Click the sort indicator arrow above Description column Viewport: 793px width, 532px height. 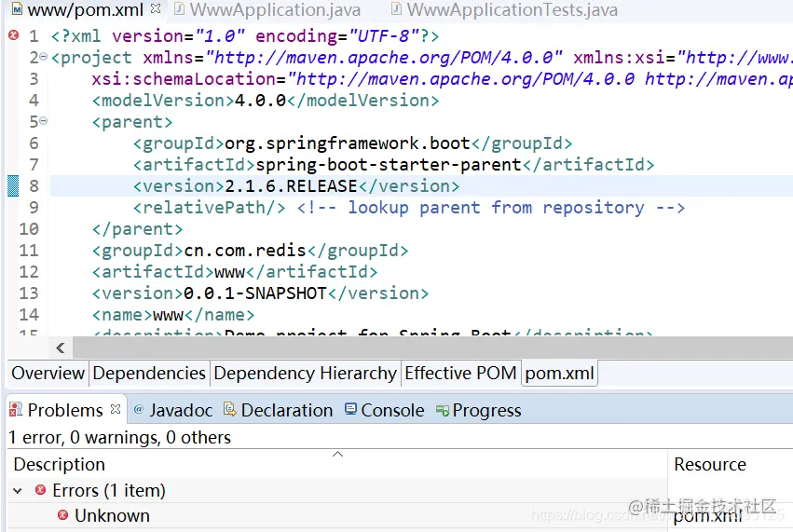337,454
